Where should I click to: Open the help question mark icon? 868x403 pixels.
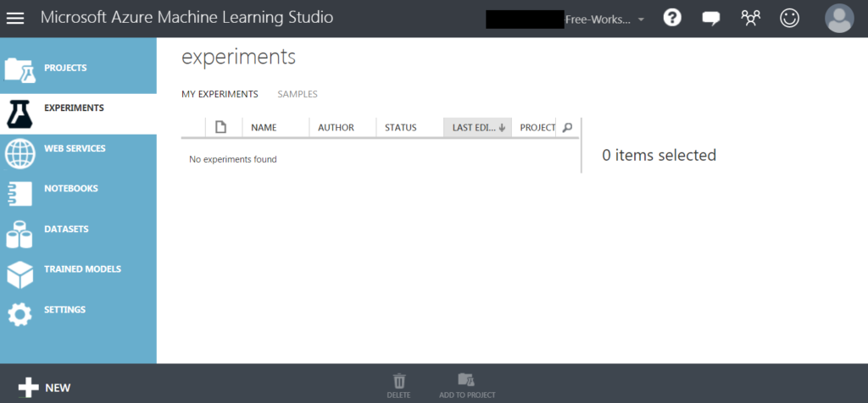pos(672,19)
